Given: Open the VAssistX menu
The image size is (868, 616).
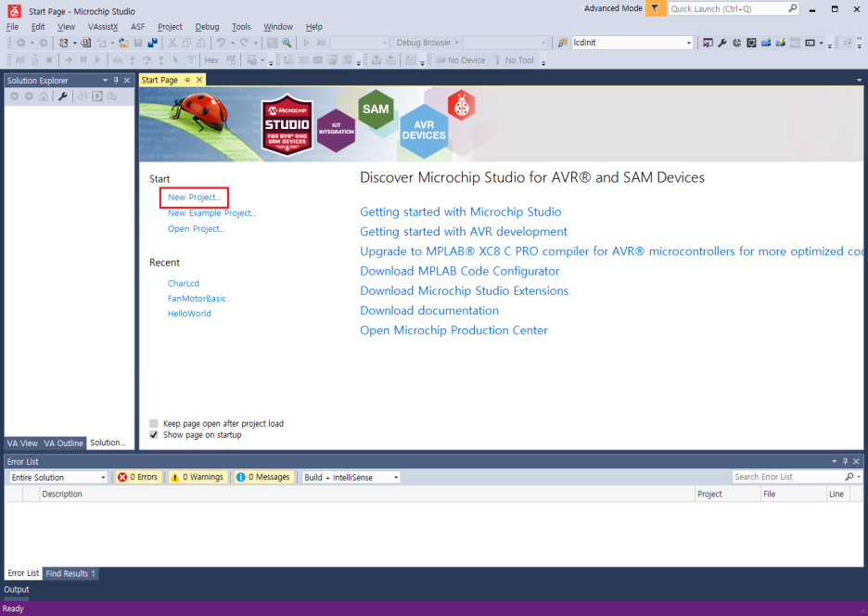Looking at the screenshot, I should tap(103, 27).
